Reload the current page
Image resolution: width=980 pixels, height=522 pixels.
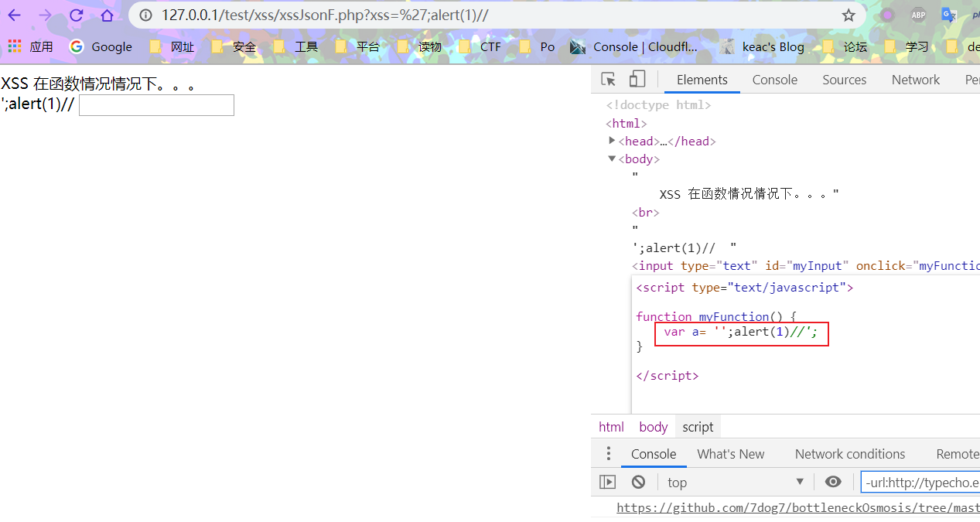click(x=76, y=15)
